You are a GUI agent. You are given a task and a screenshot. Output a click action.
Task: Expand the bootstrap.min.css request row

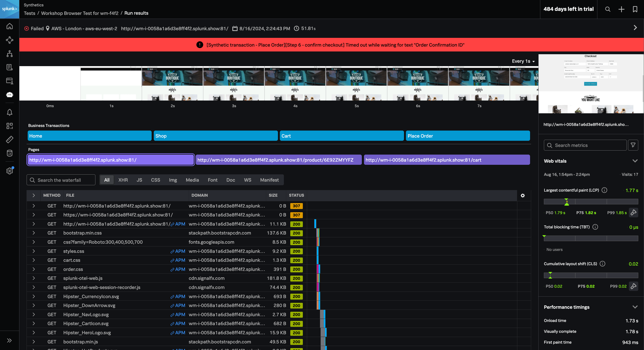[34, 233]
